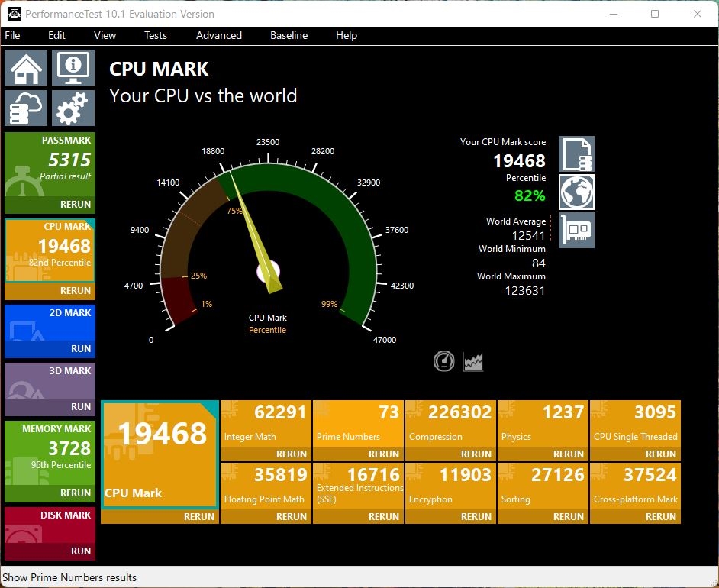This screenshot has width=719, height=588.
Task: Rerun the Extended Instructions (SSE) test
Action: pos(359,517)
